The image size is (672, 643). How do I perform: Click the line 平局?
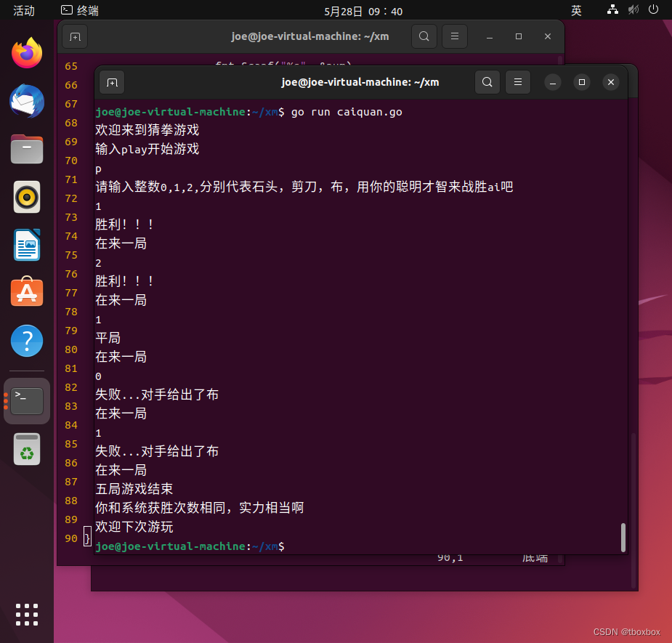click(108, 338)
